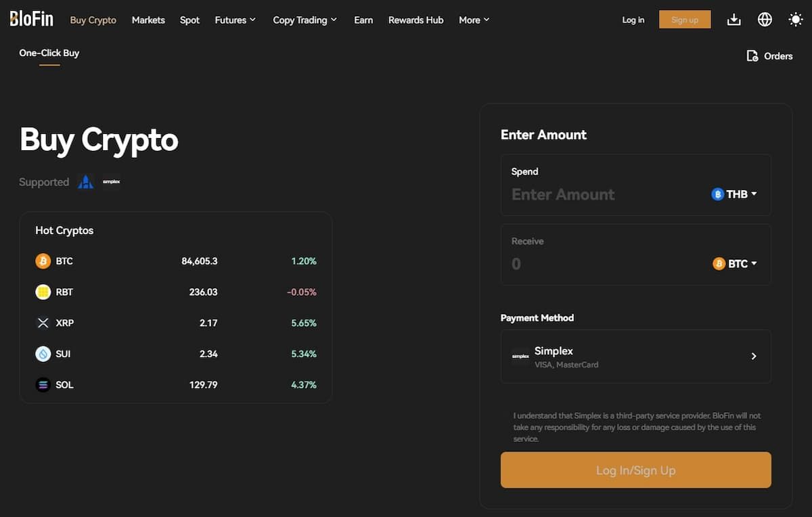Click the Orders icon
The height and width of the screenshot is (517, 812).
click(x=752, y=55)
